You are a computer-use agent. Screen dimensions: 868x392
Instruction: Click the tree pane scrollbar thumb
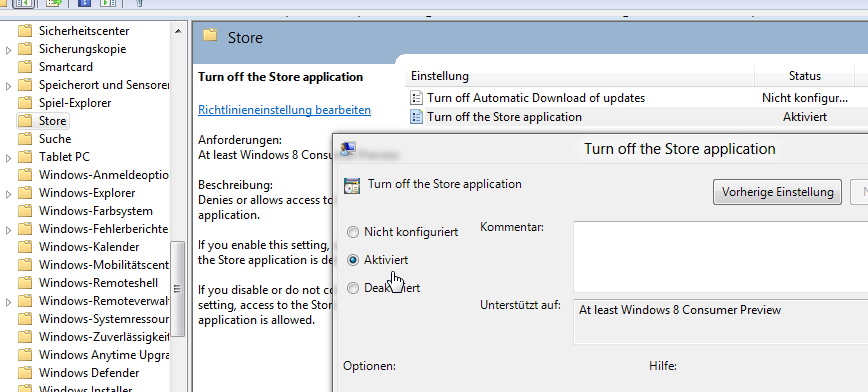pos(178,288)
